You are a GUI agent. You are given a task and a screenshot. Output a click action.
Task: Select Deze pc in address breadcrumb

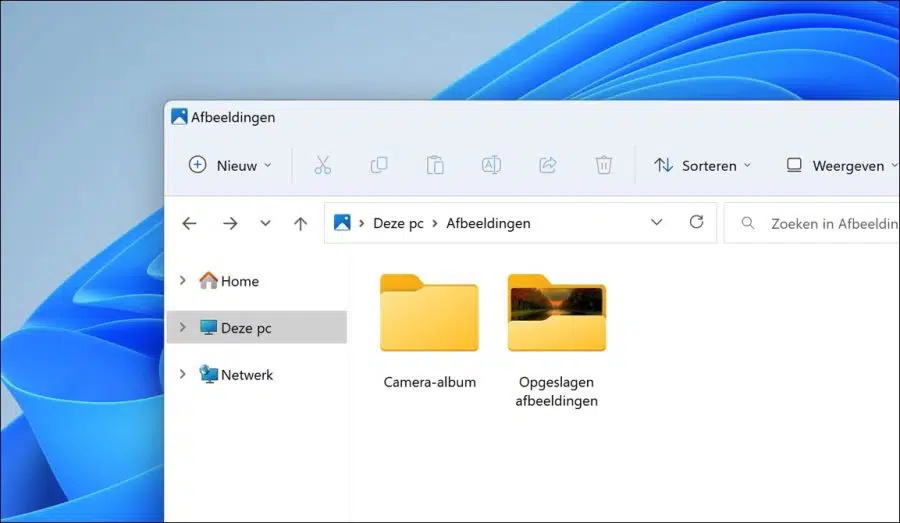[x=398, y=223]
